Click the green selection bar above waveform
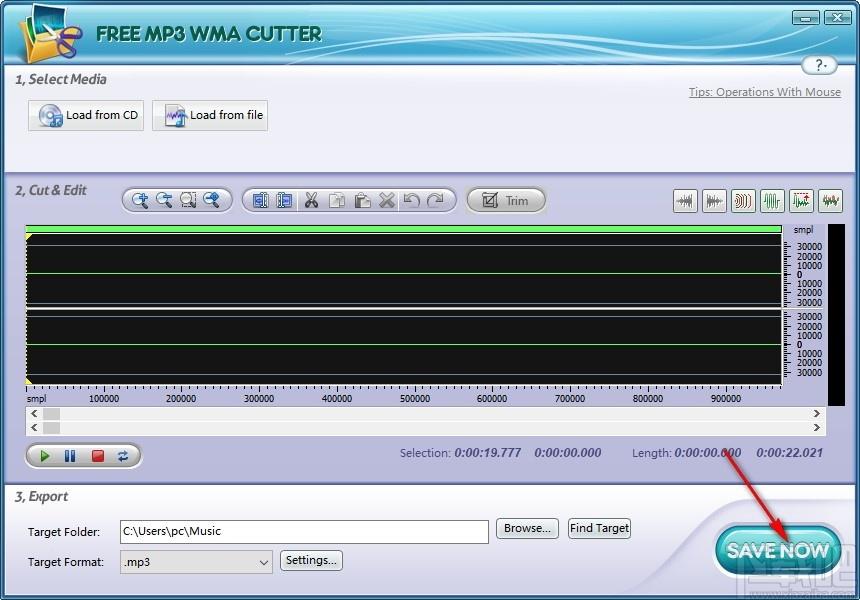Image resolution: width=860 pixels, height=600 pixels. tap(404, 229)
